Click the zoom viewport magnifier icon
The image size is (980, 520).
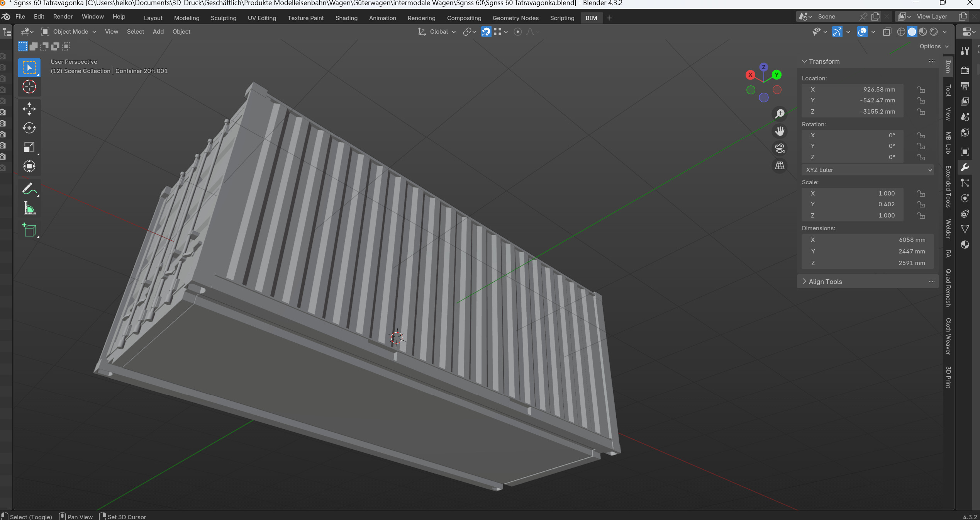[x=780, y=114]
